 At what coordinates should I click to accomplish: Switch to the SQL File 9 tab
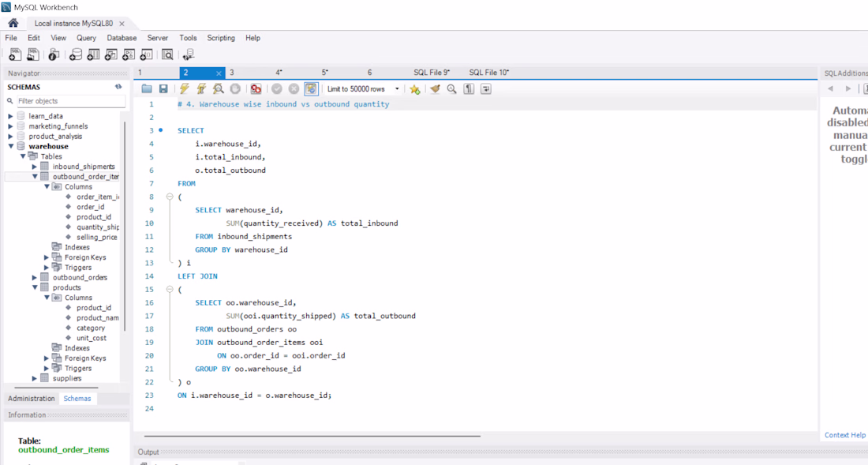(431, 73)
